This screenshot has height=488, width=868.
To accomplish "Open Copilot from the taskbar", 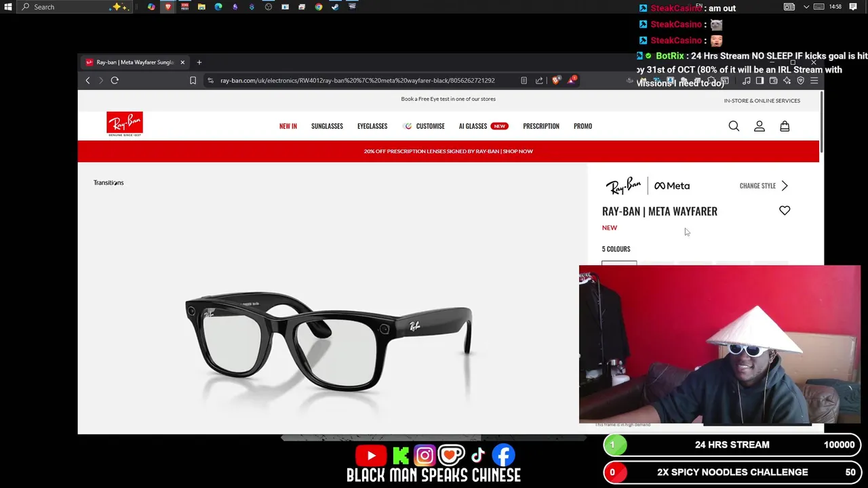I will pyautogui.click(x=151, y=7).
